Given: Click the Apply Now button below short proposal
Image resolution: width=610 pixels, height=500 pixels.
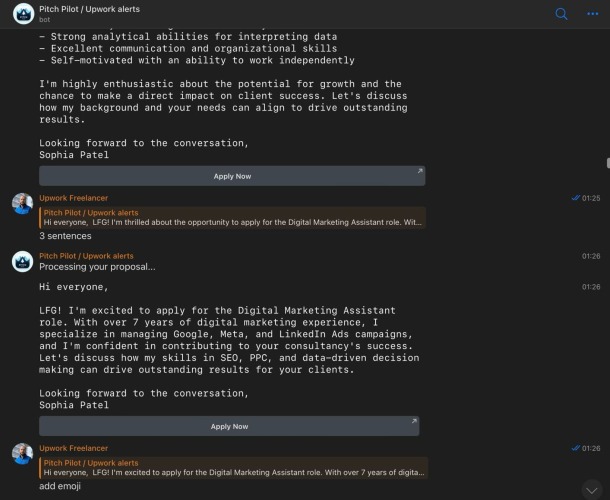Looking at the screenshot, I should (x=229, y=426).
